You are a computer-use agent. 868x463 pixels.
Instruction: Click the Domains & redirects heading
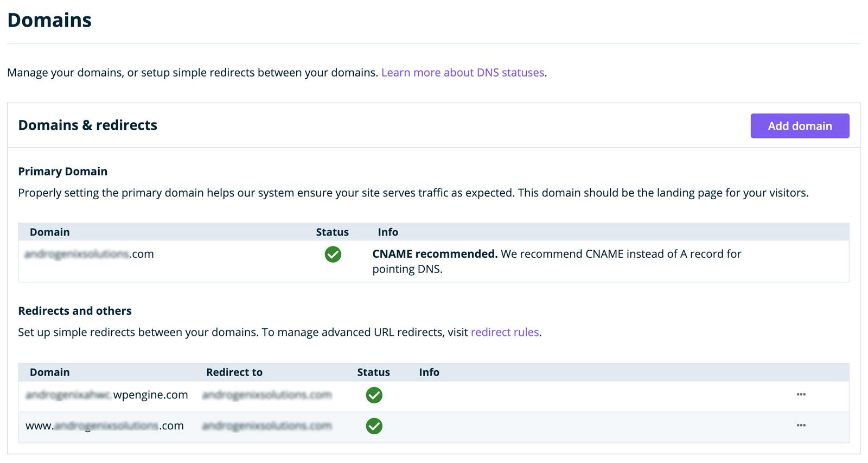coord(88,125)
